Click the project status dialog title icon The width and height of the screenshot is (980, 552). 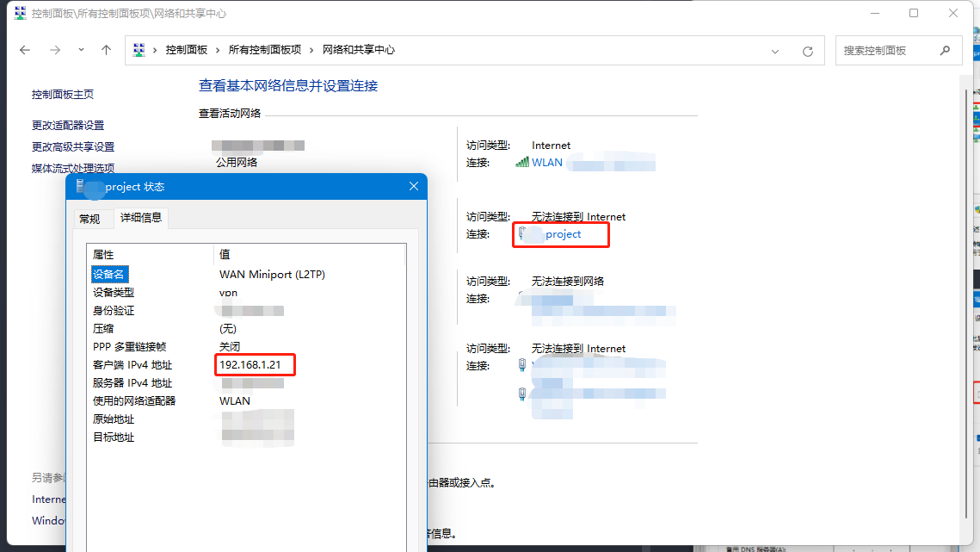tap(81, 186)
